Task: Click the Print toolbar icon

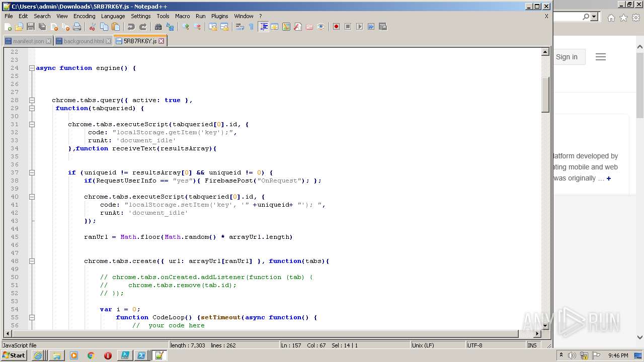Action: coord(77,27)
